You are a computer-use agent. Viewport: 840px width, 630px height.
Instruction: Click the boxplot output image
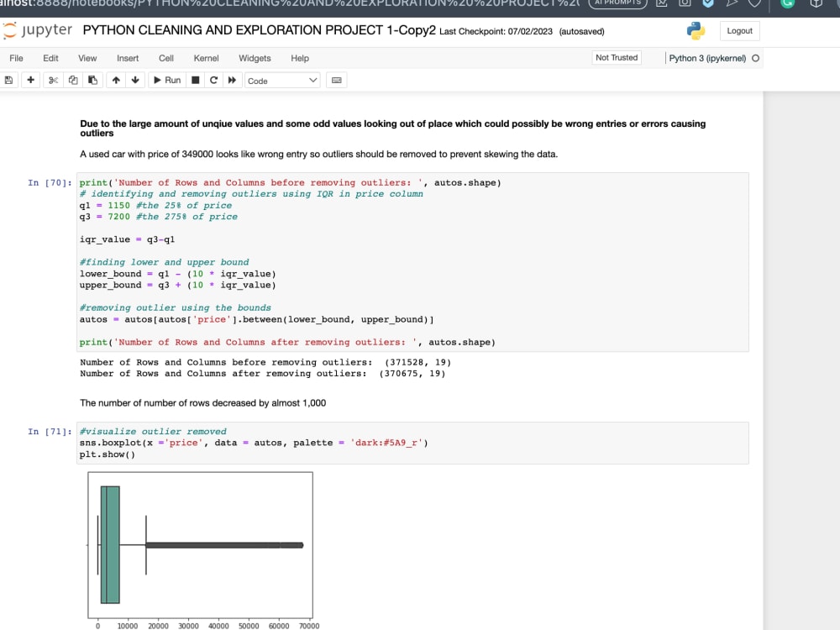[x=203, y=551]
